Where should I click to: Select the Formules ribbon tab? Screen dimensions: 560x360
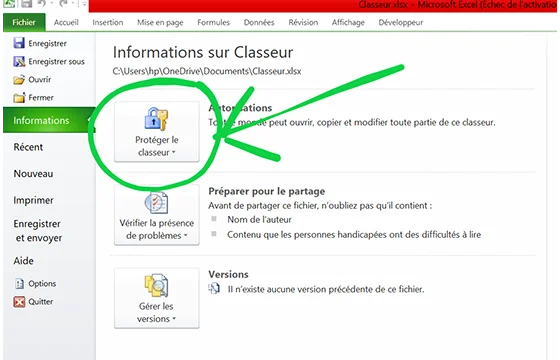(x=213, y=22)
